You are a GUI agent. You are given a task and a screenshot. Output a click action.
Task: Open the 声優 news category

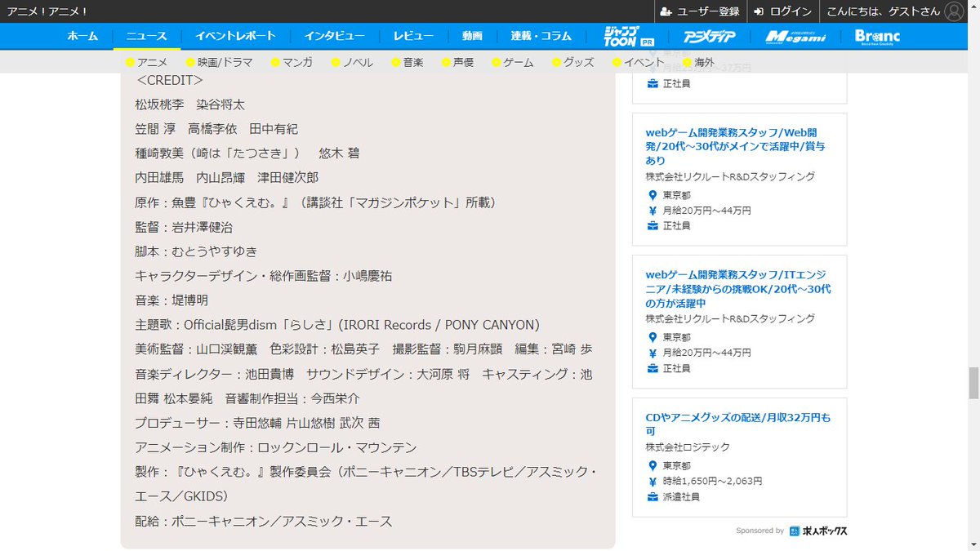click(x=463, y=62)
